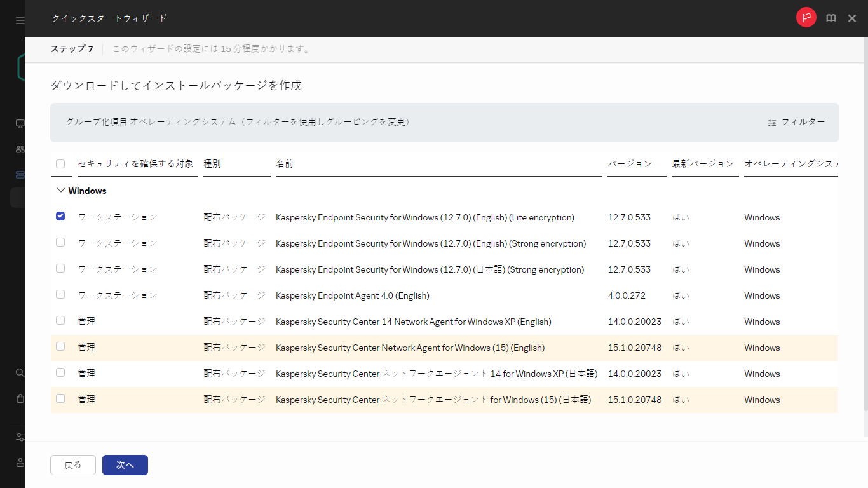Image resolution: width=868 pixels, height=488 pixels.
Task: Go back using the 戻る button
Action: tap(72, 464)
